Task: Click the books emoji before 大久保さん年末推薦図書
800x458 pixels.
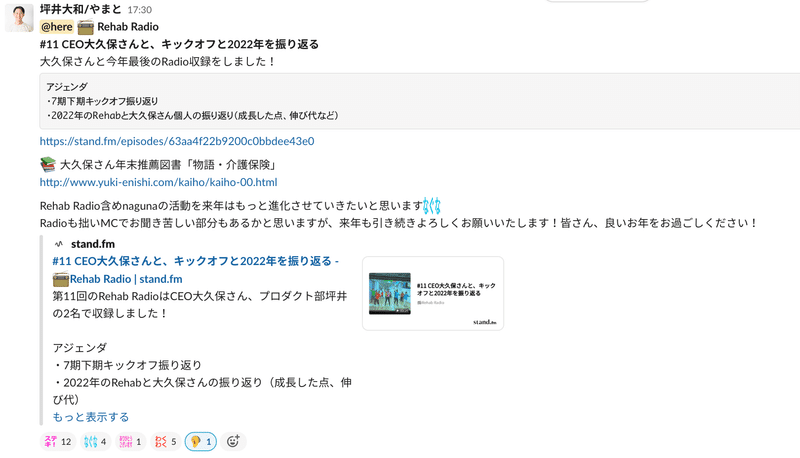Action: tap(48, 164)
